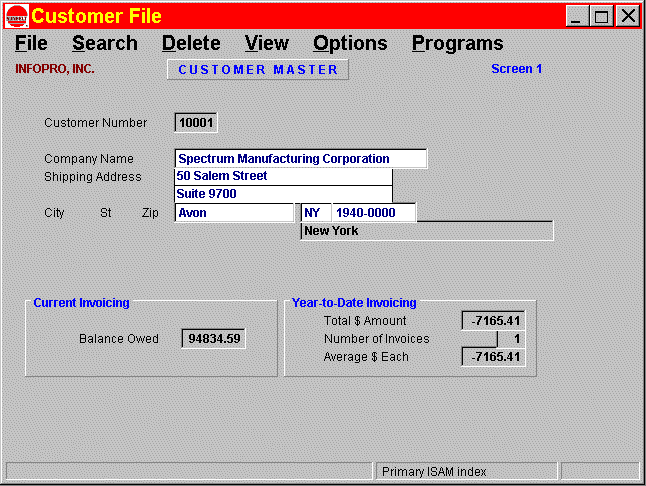This screenshot has width=646, height=486.
Task: Click the CUSTOMER MASTER button
Action: coord(258,69)
